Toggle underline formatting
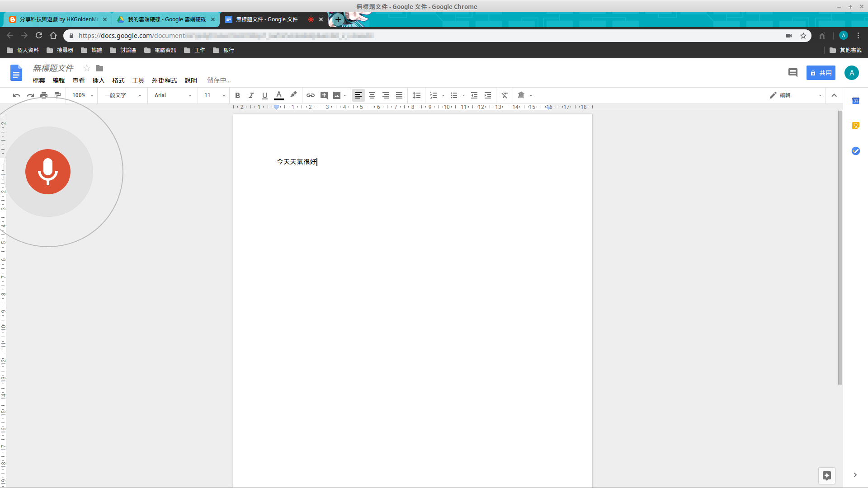This screenshot has width=868, height=488. (264, 95)
